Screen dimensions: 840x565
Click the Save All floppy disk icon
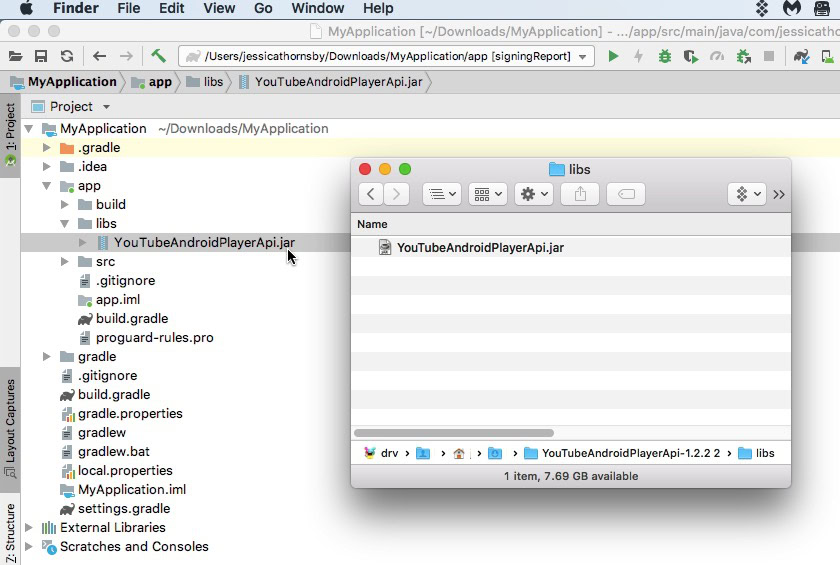(41, 57)
